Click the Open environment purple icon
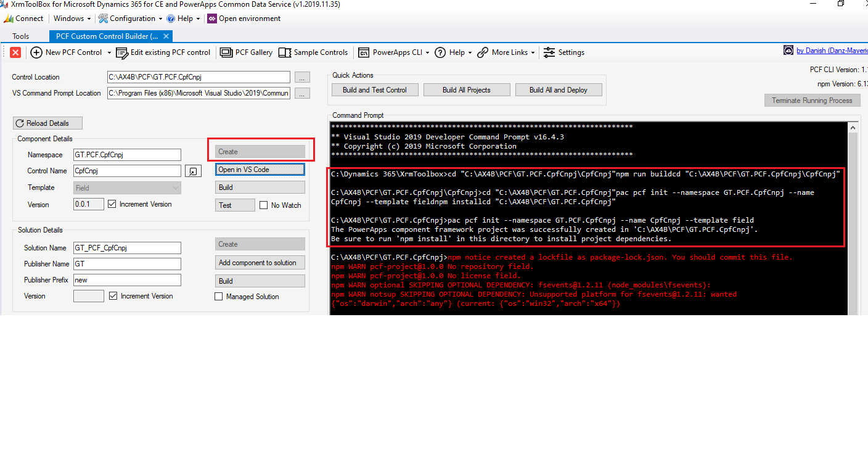This screenshot has width=868, height=449. [x=211, y=19]
